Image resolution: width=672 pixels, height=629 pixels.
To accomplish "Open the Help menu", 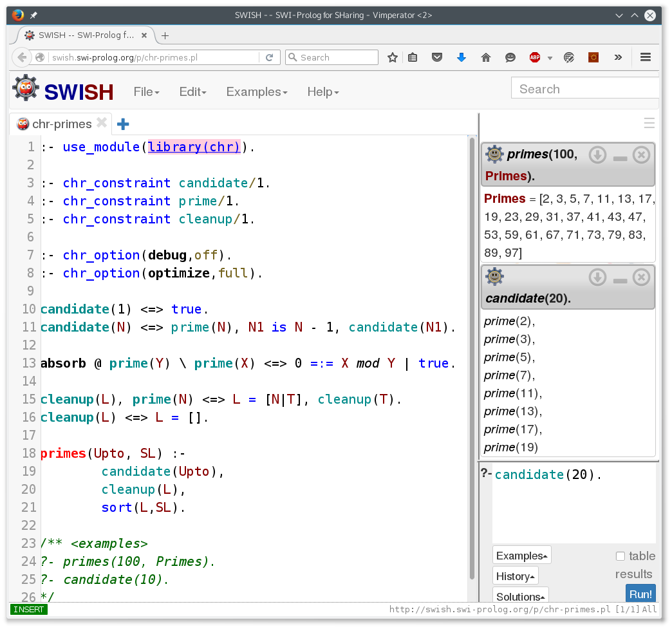I will tap(322, 92).
